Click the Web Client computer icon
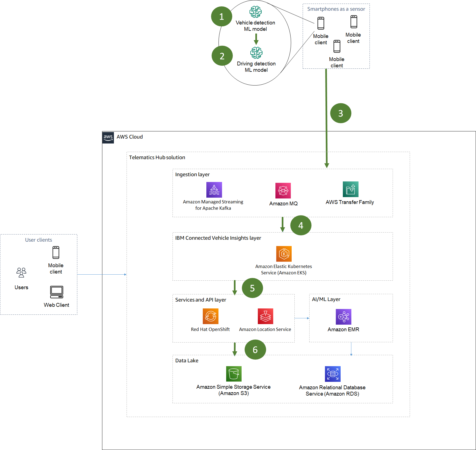476x450 pixels. [x=57, y=292]
